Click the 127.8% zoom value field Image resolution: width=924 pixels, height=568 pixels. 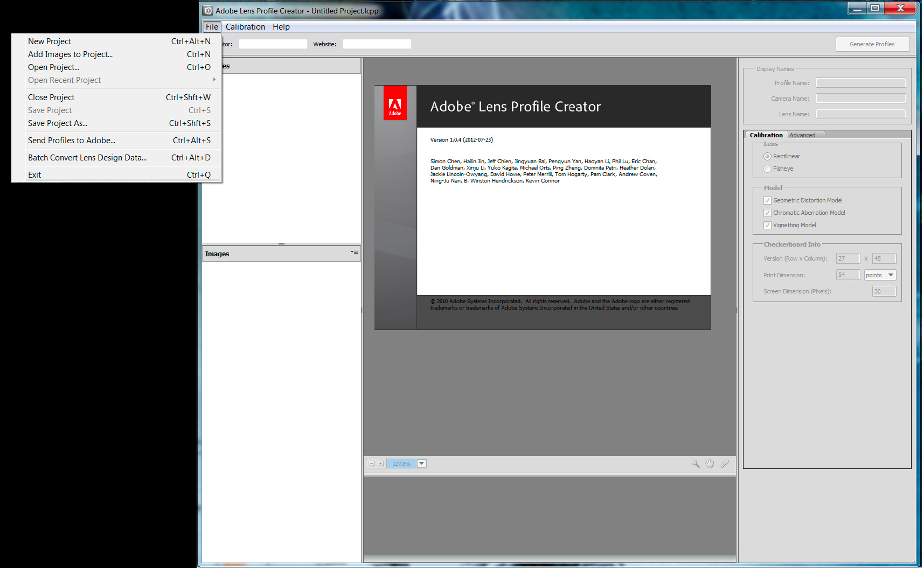tap(401, 464)
